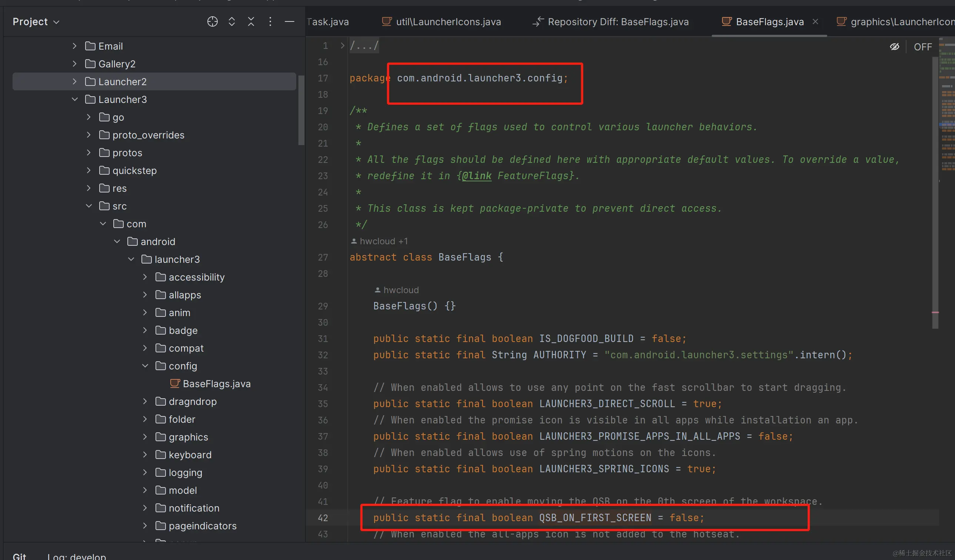Select the pageindicators folder
The height and width of the screenshot is (560, 955).
tap(196, 526)
